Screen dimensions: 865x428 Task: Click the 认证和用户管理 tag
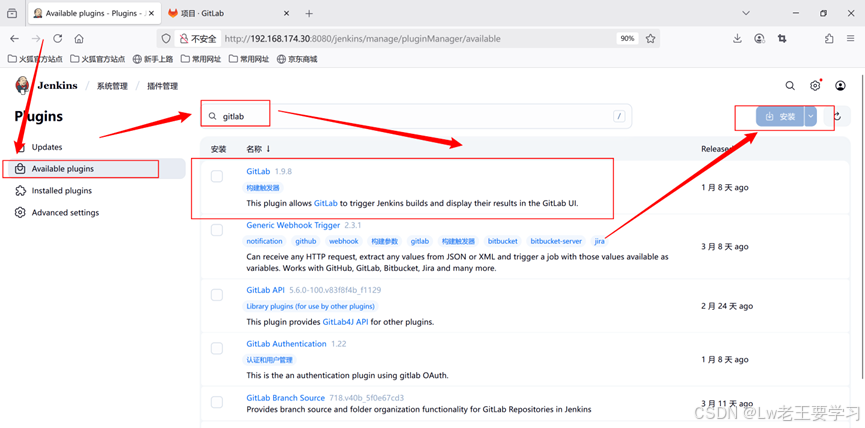pos(269,360)
